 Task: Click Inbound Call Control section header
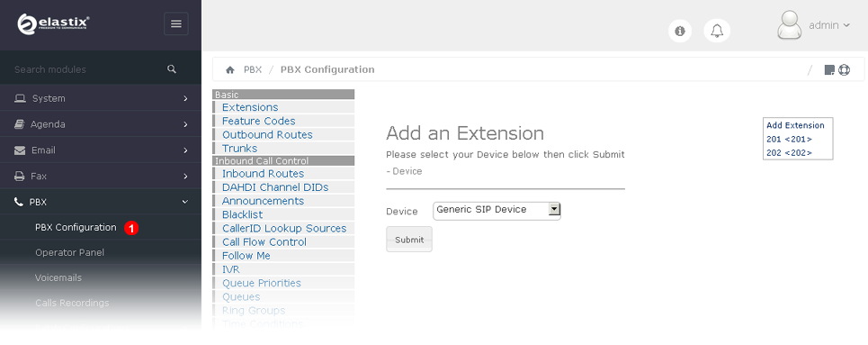(283, 161)
